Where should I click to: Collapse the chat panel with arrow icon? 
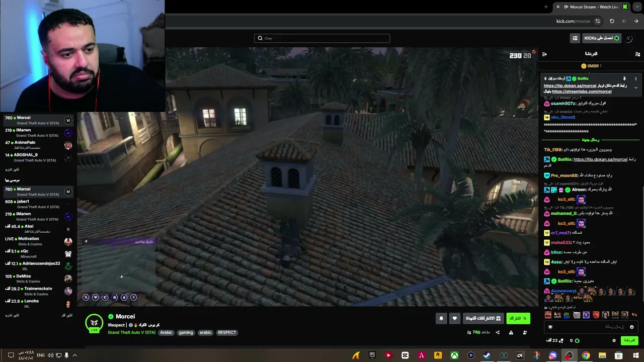pyautogui.click(x=544, y=54)
